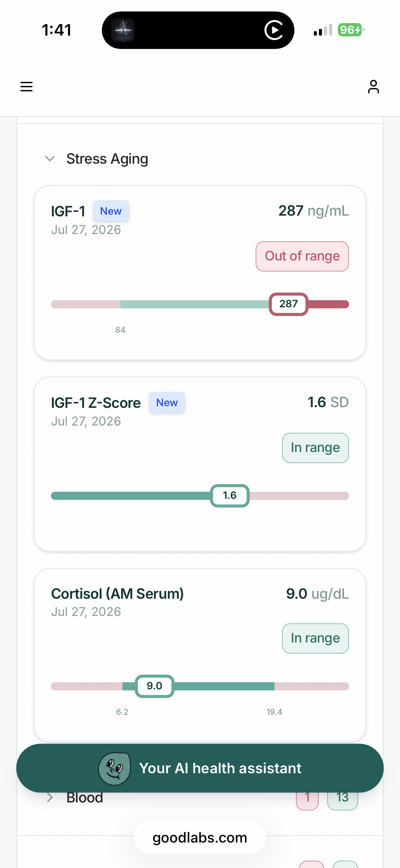
Task: Tap the album artwork in Dynamic Island
Action: [123, 30]
